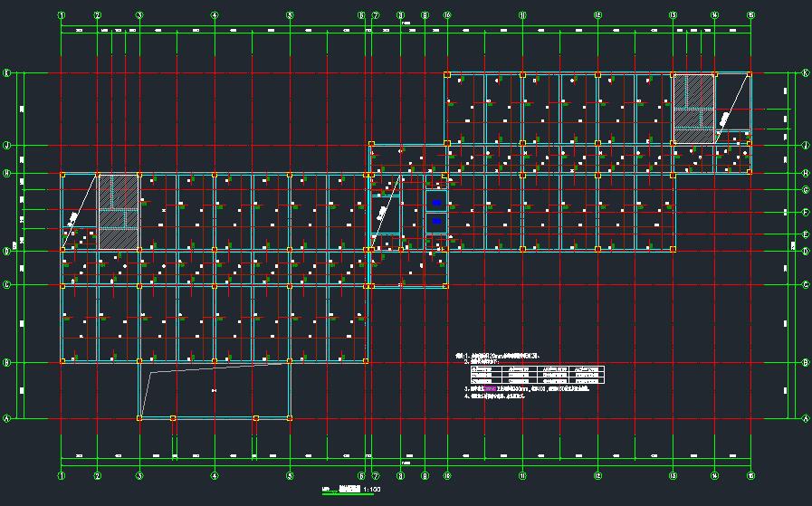The image size is (812, 506).
Task: Click grid axis bubble G on the right
Action: [805, 189]
